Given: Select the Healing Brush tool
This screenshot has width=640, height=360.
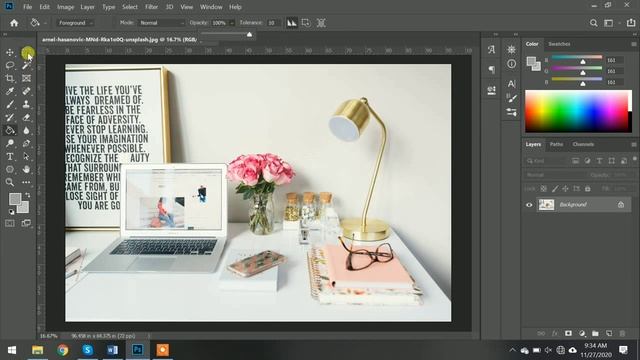Looking at the screenshot, I should point(27,91).
